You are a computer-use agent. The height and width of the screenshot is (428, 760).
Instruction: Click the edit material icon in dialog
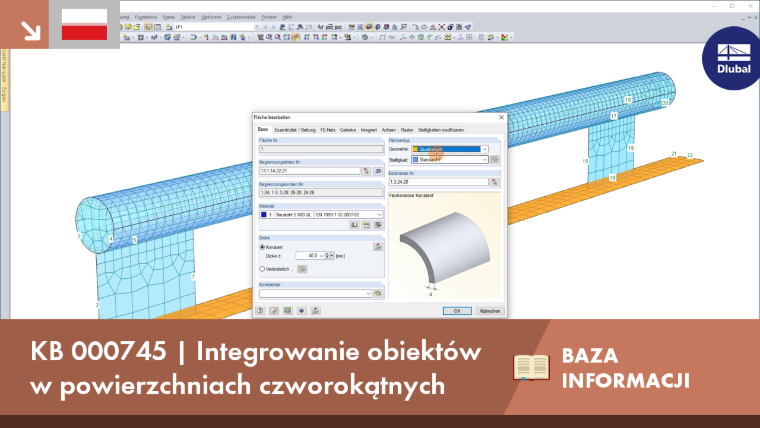378,225
